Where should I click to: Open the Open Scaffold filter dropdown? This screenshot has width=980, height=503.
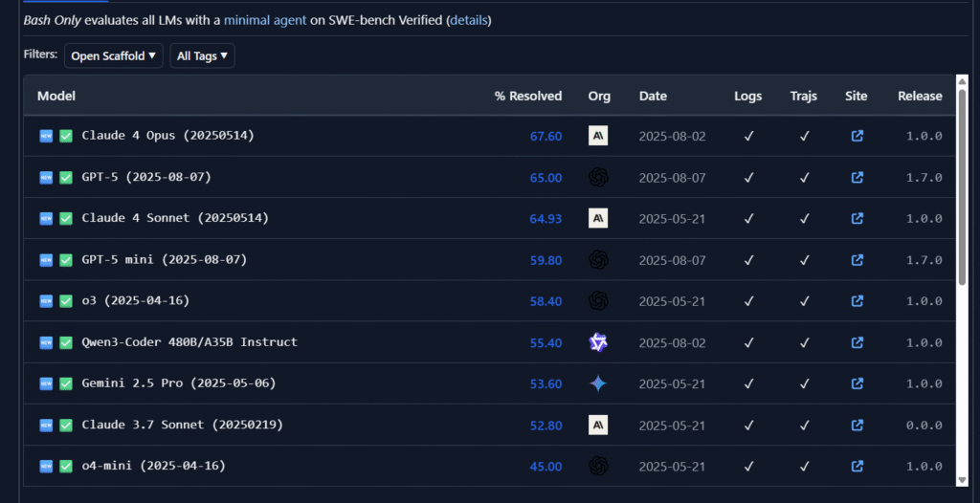[x=114, y=55]
